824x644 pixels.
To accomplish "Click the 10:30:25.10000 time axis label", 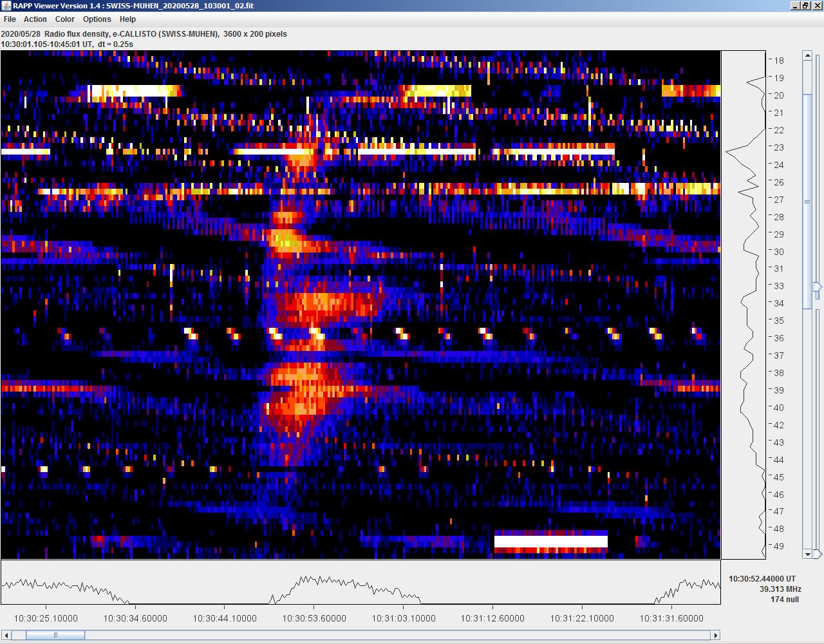I will pos(46,618).
